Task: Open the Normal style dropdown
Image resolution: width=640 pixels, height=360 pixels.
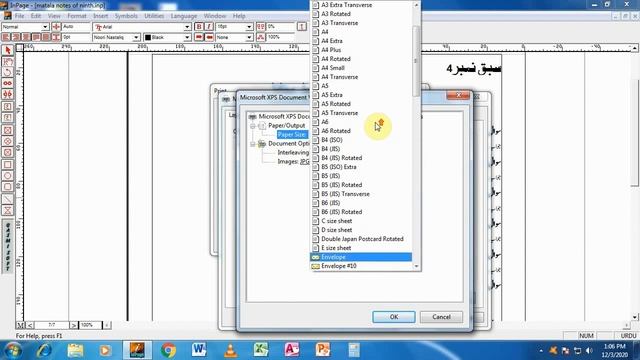Action: coord(45,27)
